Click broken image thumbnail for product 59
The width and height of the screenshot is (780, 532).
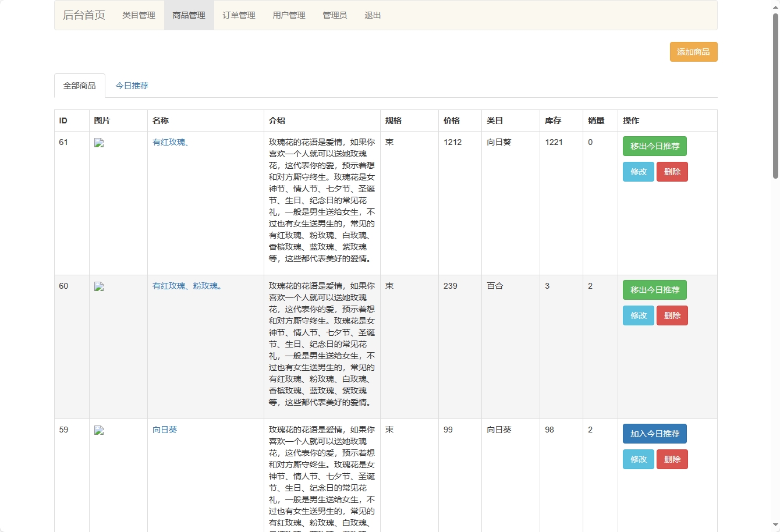tap(99, 431)
